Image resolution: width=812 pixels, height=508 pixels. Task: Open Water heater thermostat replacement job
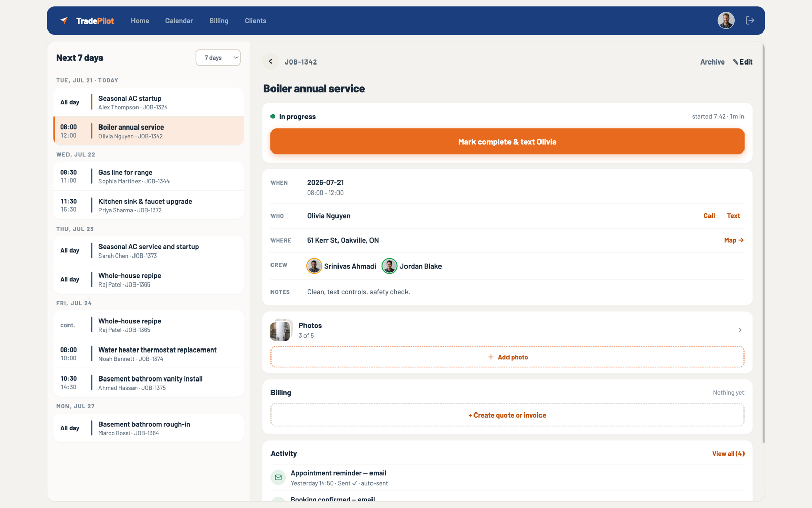pos(149,354)
